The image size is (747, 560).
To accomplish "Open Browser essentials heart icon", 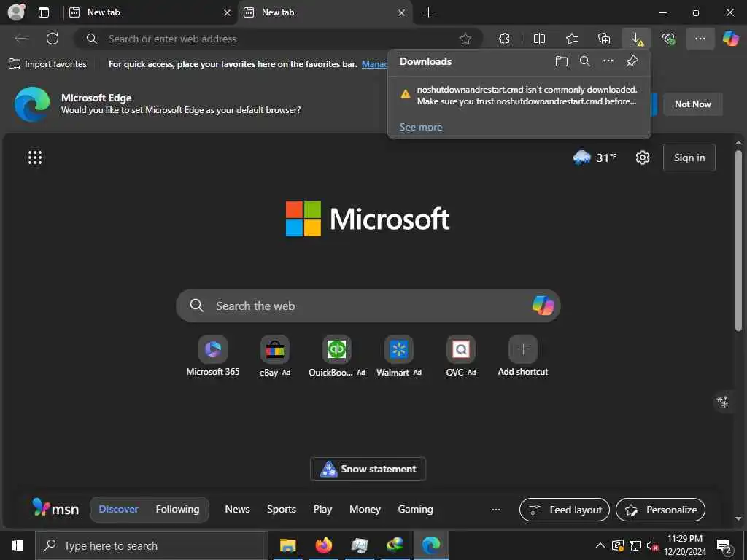I will [x=668, y=39].
